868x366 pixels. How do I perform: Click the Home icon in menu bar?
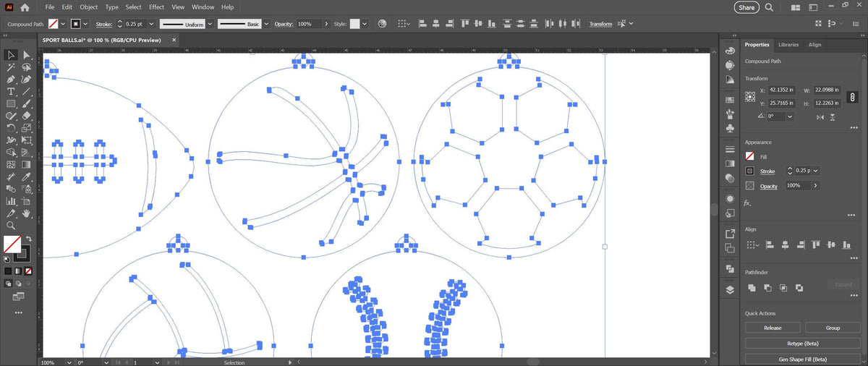point(25,7)
